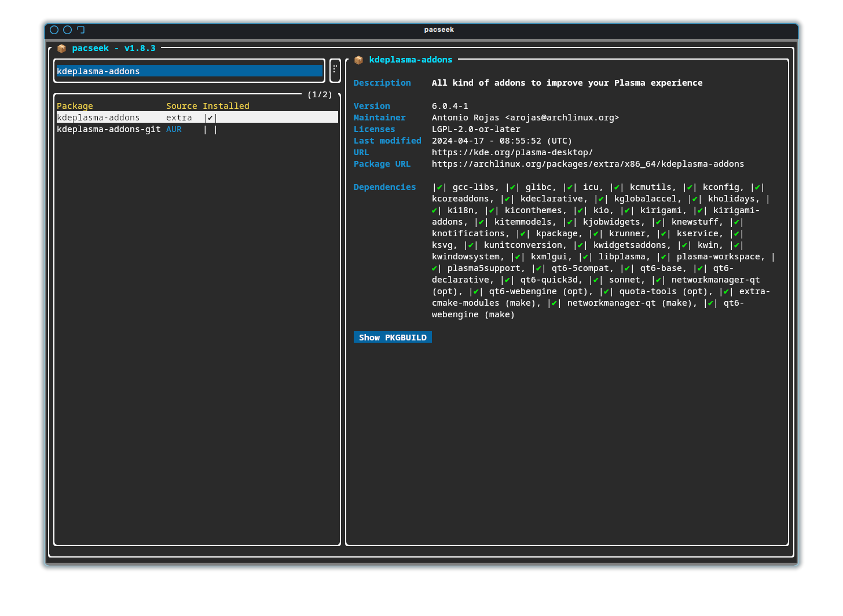
Task: Click the kconfig dependency
Action: (x=721, y=187)
